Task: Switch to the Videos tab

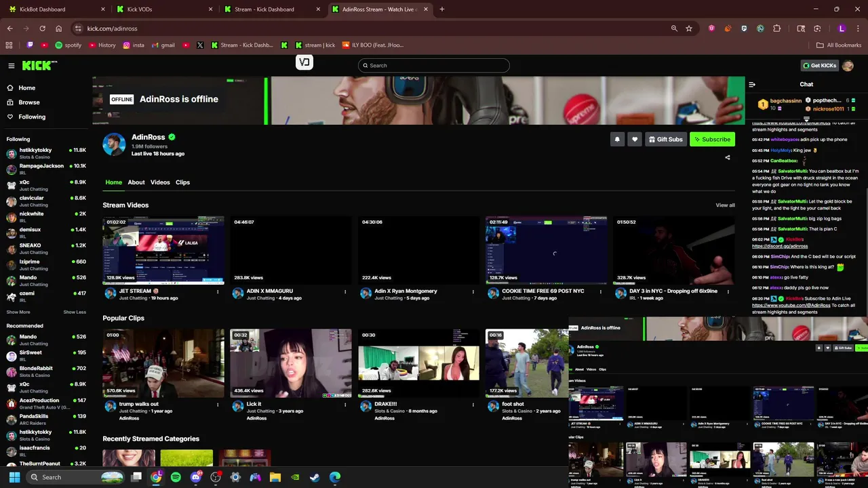Action: [160, 182]
